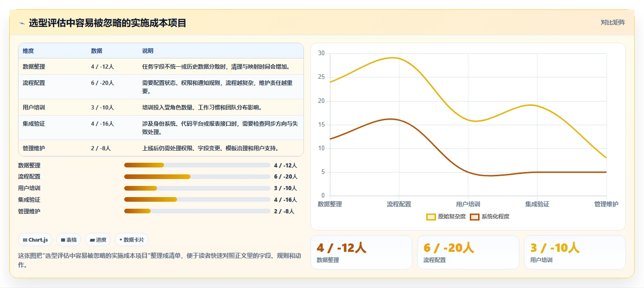
Task: Click the yellow line peak above 流程配置
Action: [393, 58]
